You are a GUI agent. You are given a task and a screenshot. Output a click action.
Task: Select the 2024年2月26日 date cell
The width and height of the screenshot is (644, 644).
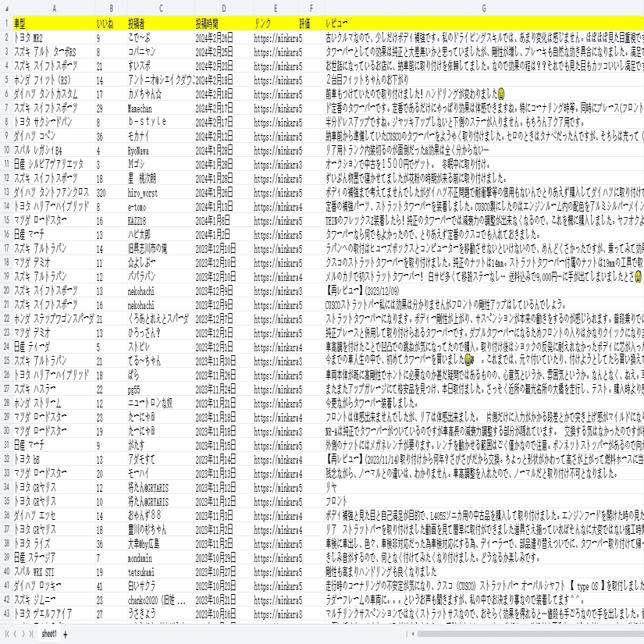[x=224, y=37]
